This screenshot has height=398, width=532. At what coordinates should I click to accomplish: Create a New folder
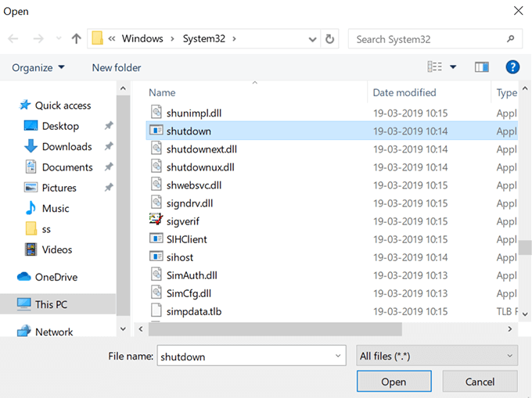117,68
